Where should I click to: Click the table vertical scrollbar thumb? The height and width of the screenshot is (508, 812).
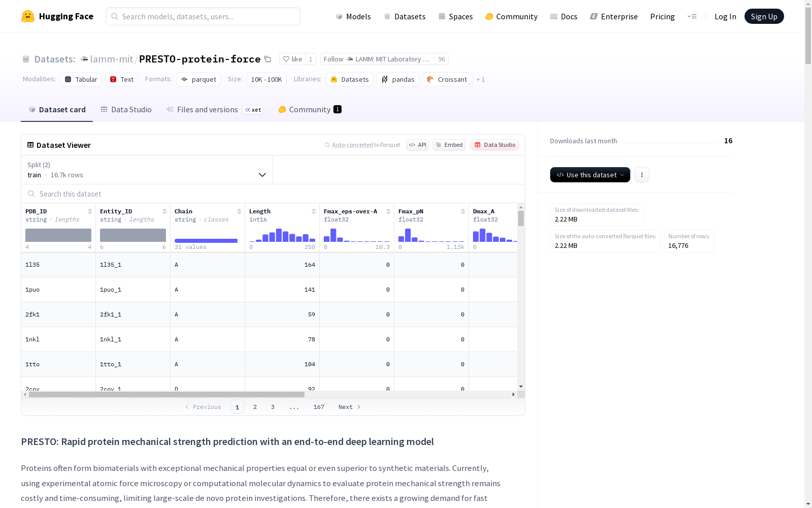(521, 218)
